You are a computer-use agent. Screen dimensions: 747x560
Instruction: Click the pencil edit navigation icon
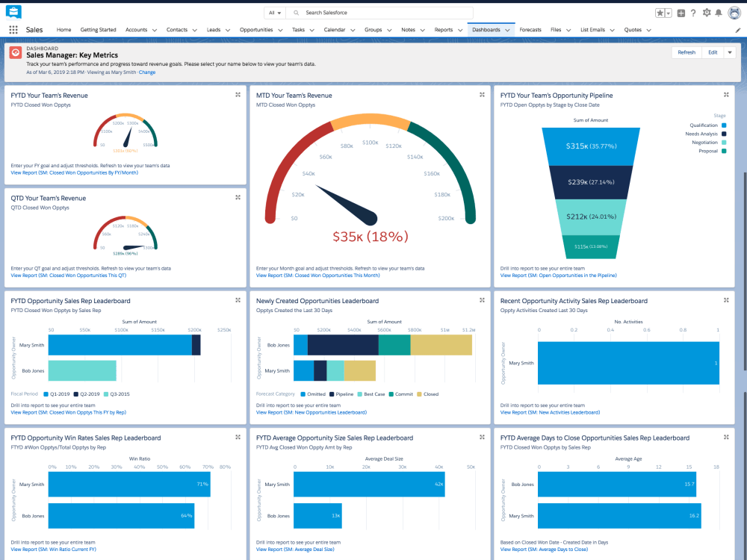pos(739,30)
